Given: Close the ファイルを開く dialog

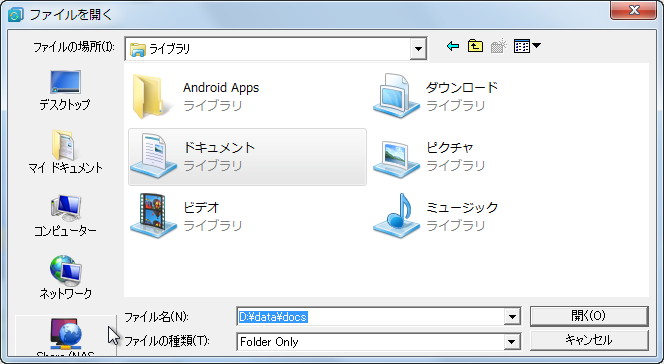Looking at the screenshot, I should click(634, 10).
